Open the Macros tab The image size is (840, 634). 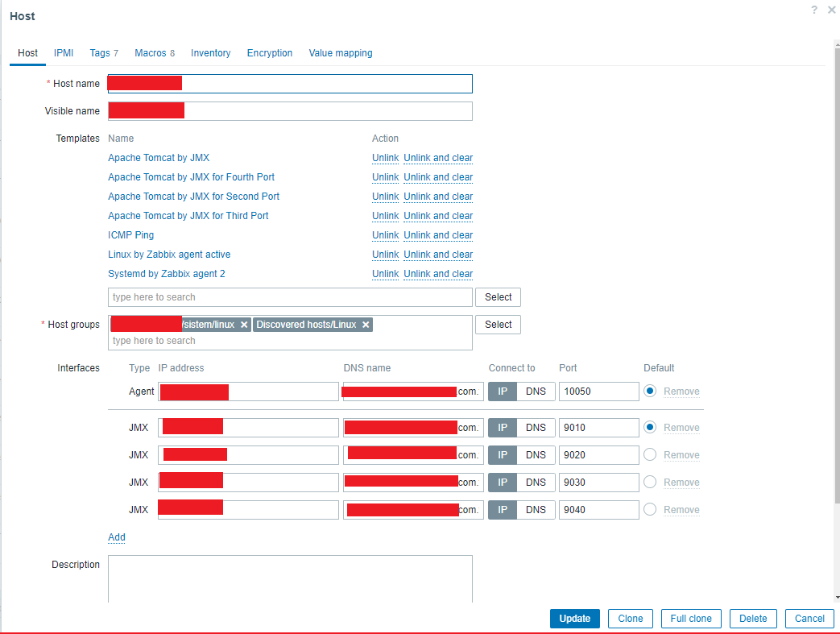point(155,53)
